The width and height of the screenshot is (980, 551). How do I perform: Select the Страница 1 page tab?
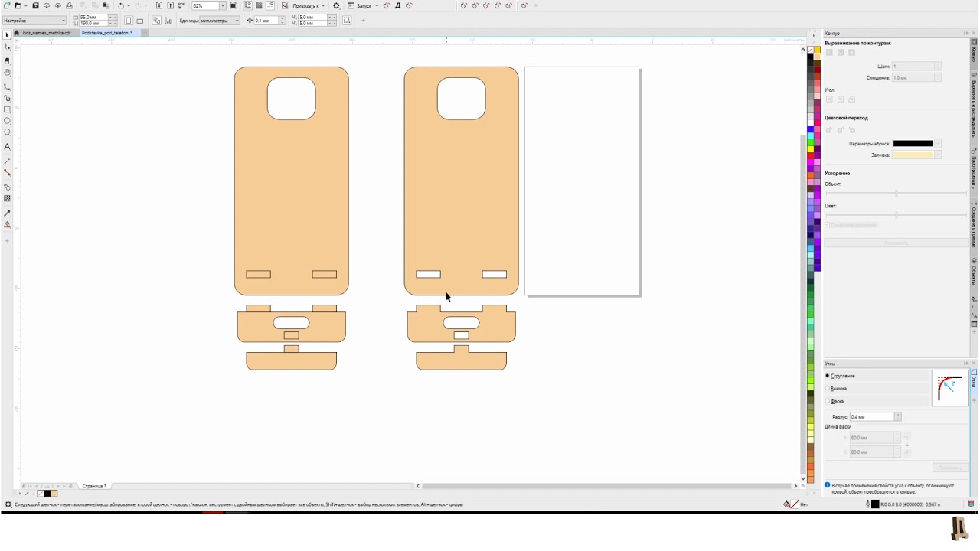(x=94, y=486)
